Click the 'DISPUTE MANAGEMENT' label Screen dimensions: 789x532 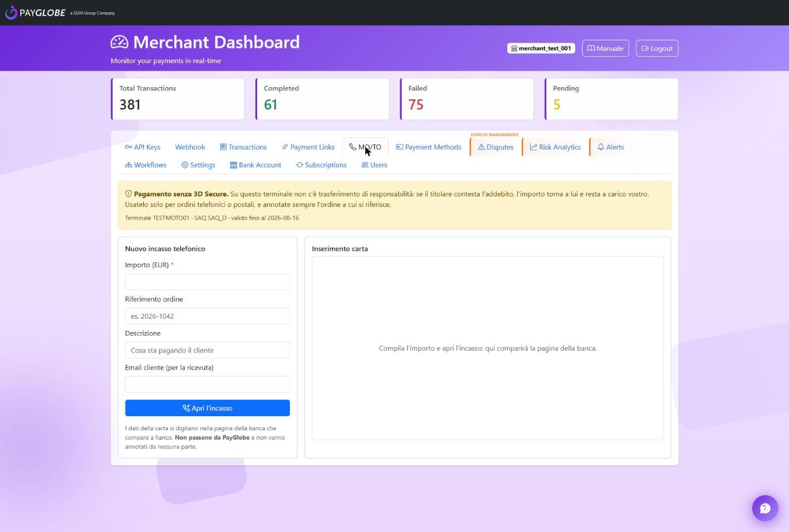pos(494,134)
